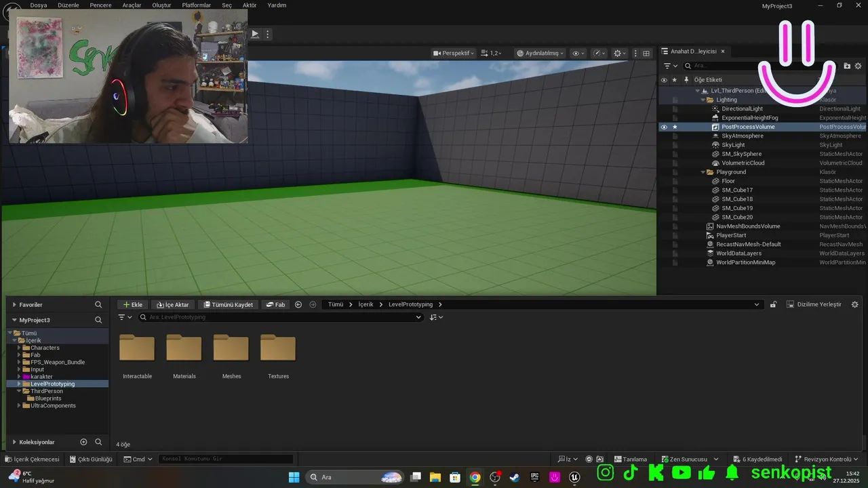
Task: Click İçerik in the breadcrumb path
Action: point(366,304)
